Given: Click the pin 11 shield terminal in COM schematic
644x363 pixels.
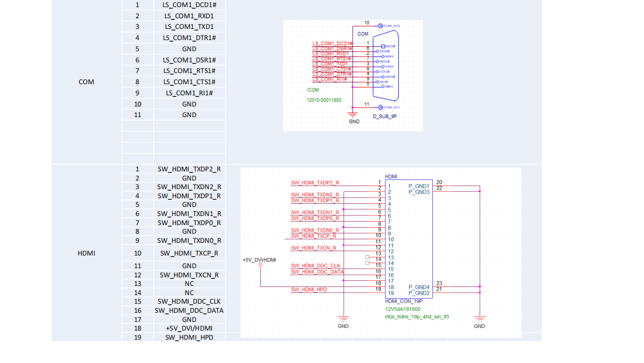Looking at the screenshot, I should (381, 107).
